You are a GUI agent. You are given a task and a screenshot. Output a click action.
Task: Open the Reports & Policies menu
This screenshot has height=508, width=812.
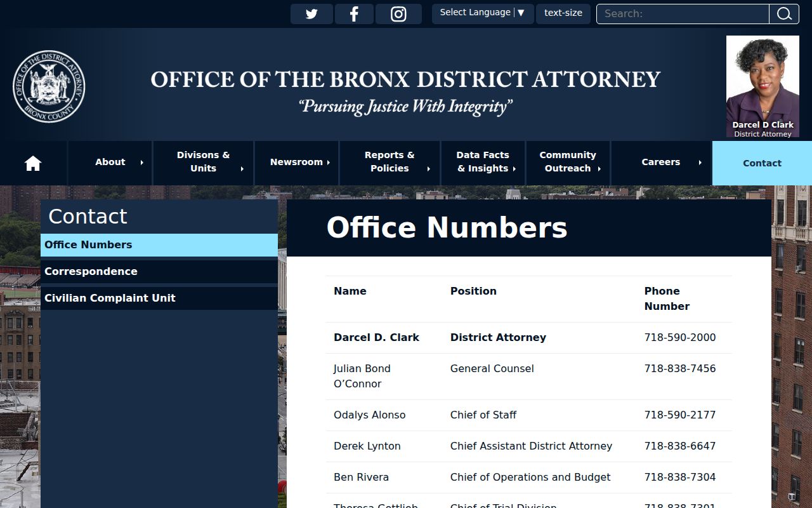pyautogui.click(x=390, y=162)
